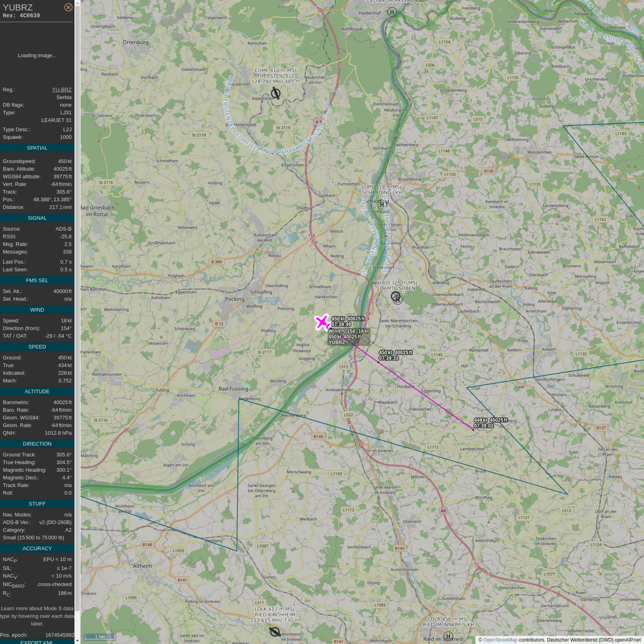The height and width of the screenshot is (644, 644).
Task: Click the scrollbar down arrow in sidebar
Action: coord(77,641)
